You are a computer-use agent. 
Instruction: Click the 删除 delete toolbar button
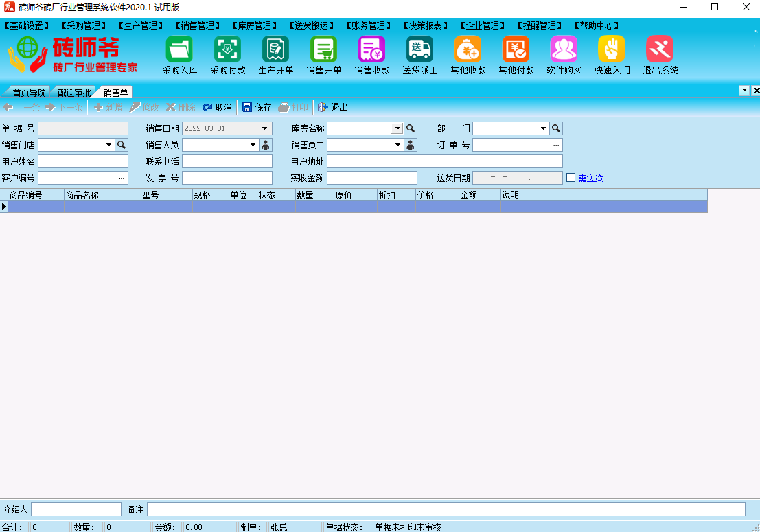pos(181,107)
